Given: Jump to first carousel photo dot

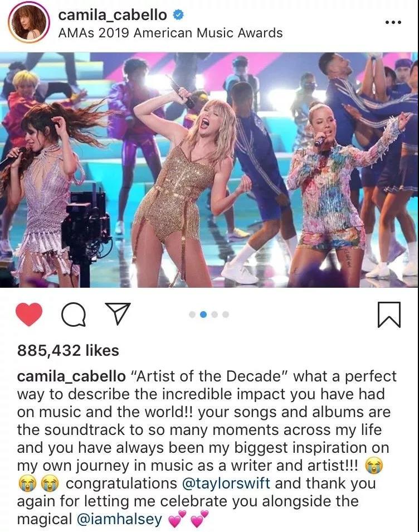Looking at the screenshot, I should click(x=192, y=315).
